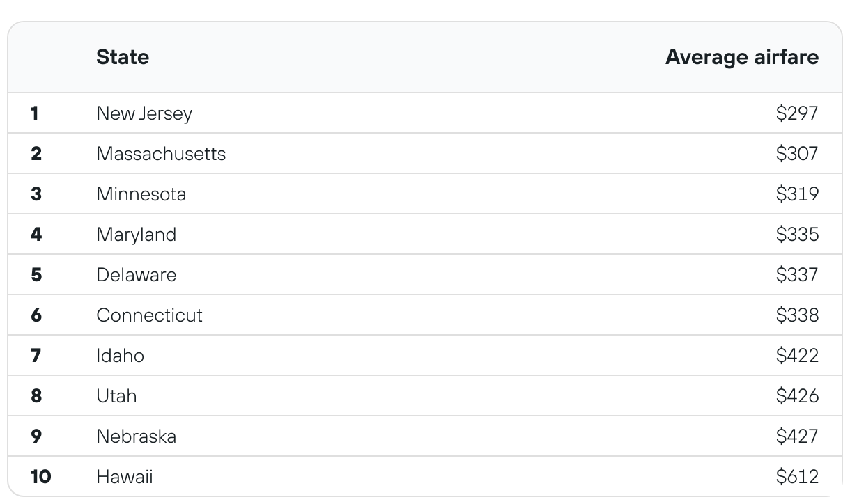850x504 pixels.
Task: Select the Hawaii row
Action: (x=425, y=476)
